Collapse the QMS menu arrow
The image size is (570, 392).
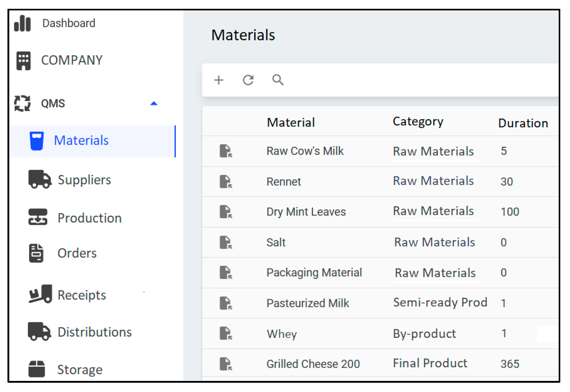coord(154,103)
